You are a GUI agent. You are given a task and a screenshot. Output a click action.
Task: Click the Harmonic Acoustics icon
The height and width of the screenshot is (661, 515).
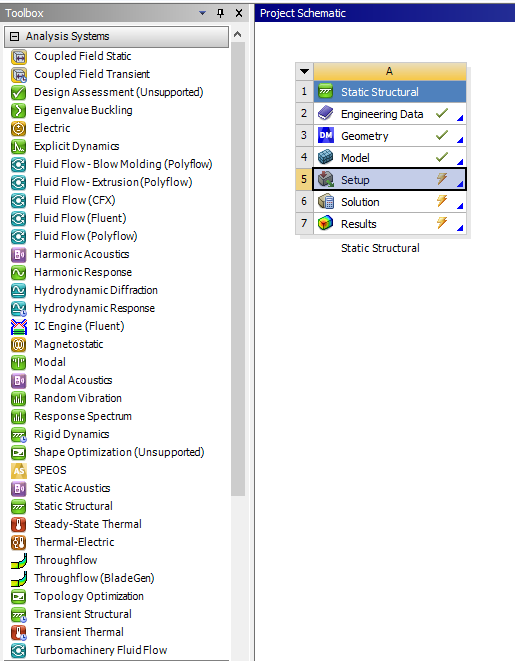click(x=19, y=255)
